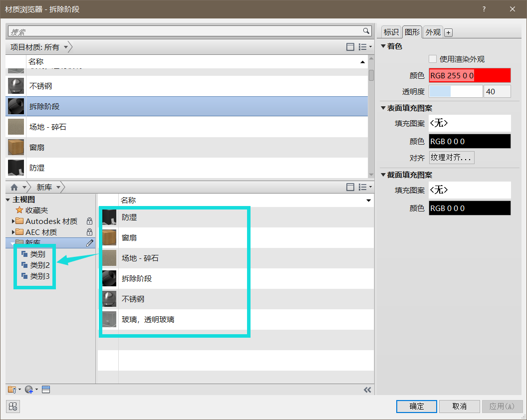Pick cut fill pattern <无>

point(470,190)
